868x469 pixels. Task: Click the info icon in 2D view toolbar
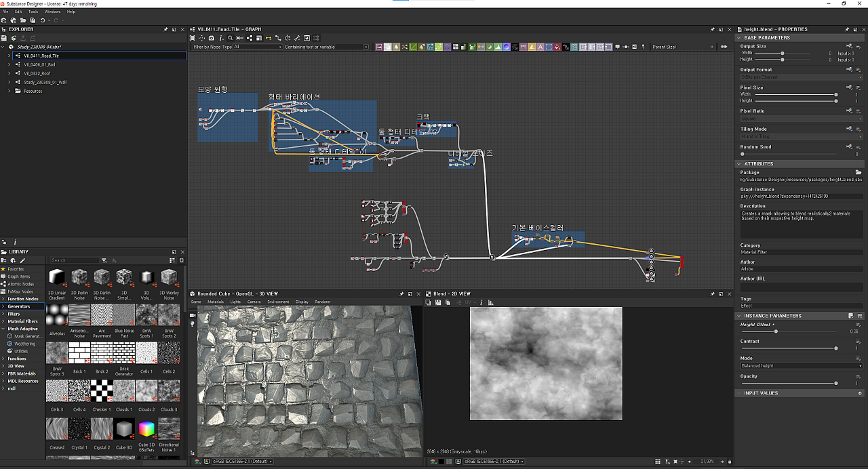[x=481, y=302]
